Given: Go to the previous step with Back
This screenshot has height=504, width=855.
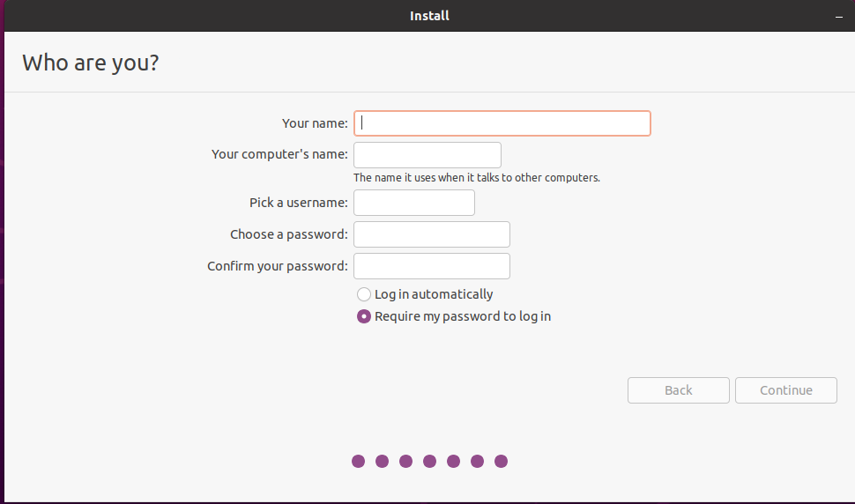Looking at the screenshot, I should click(x=679, y=390).
